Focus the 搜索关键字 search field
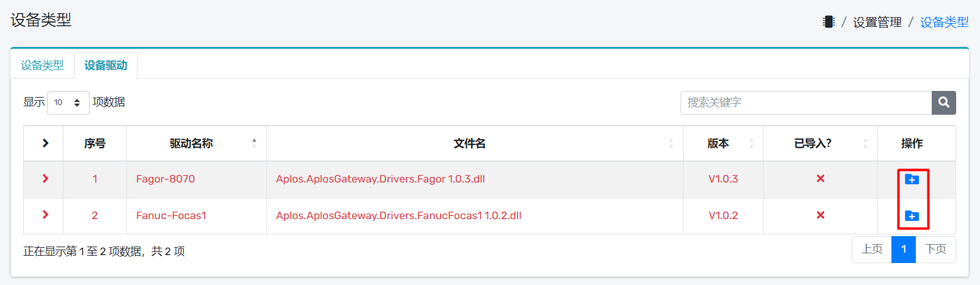The height and width of the screenshot is (285, 980). pos(806,103)
